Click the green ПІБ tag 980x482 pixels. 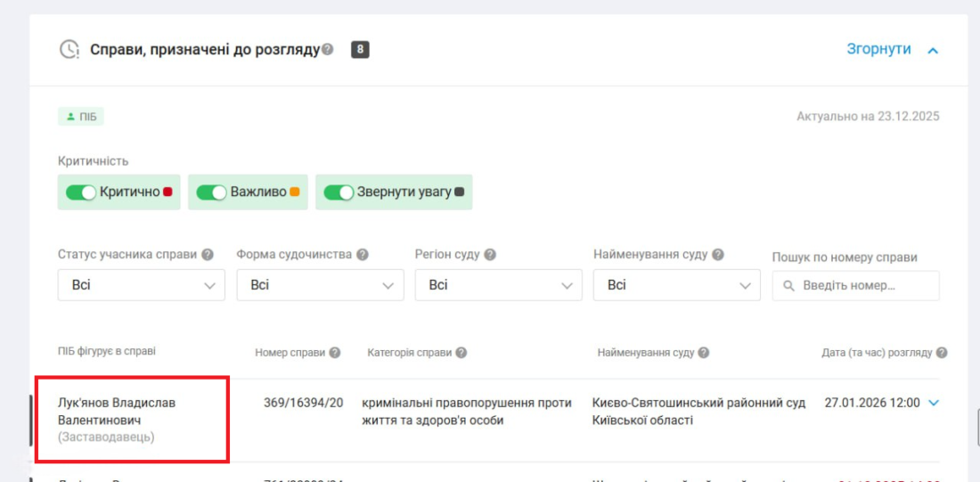(x=80, y=117)
